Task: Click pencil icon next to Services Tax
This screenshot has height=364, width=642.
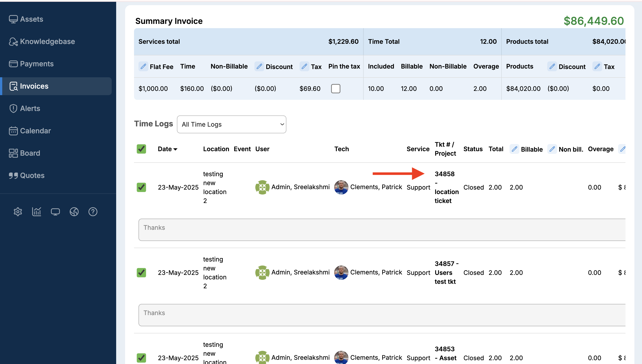Action: [x=304, y=67]
